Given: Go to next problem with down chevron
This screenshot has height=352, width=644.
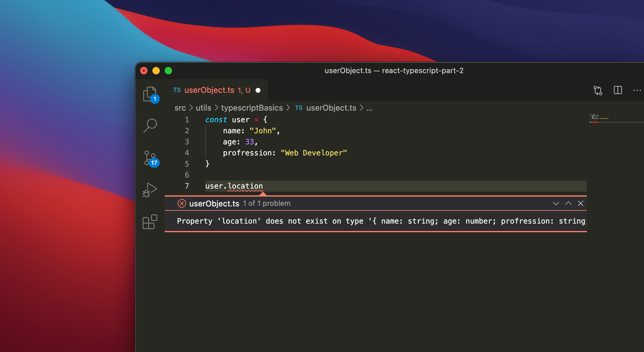Looking at the screenshot, I should 556,203.
